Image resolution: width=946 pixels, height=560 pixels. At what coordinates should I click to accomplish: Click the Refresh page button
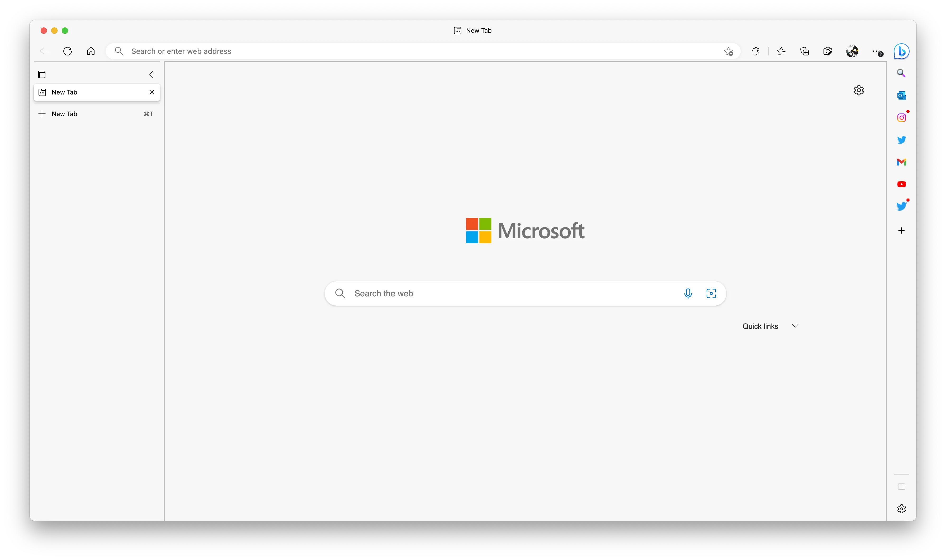click(x=68, y=51)
